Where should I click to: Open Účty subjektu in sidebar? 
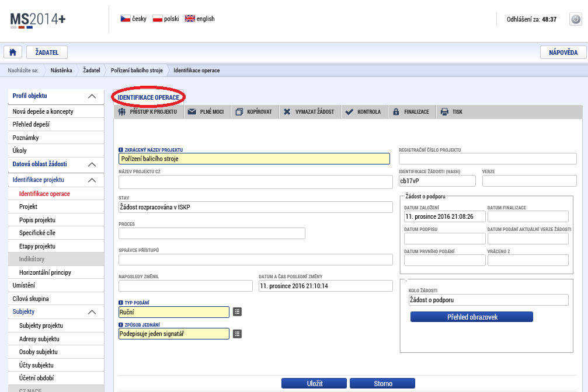tap(56, 365)
